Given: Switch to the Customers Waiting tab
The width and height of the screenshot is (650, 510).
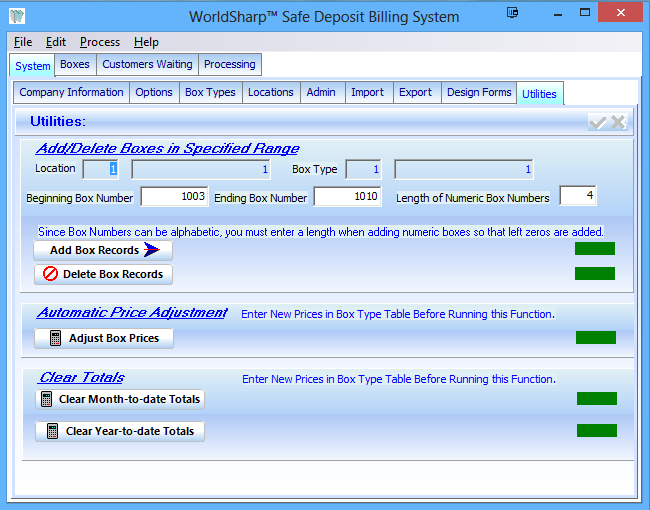Looking at the screenshot, I should [x=147, y=64].
